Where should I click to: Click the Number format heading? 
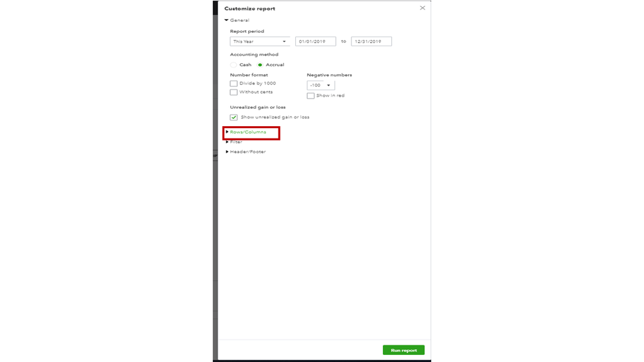249,75
